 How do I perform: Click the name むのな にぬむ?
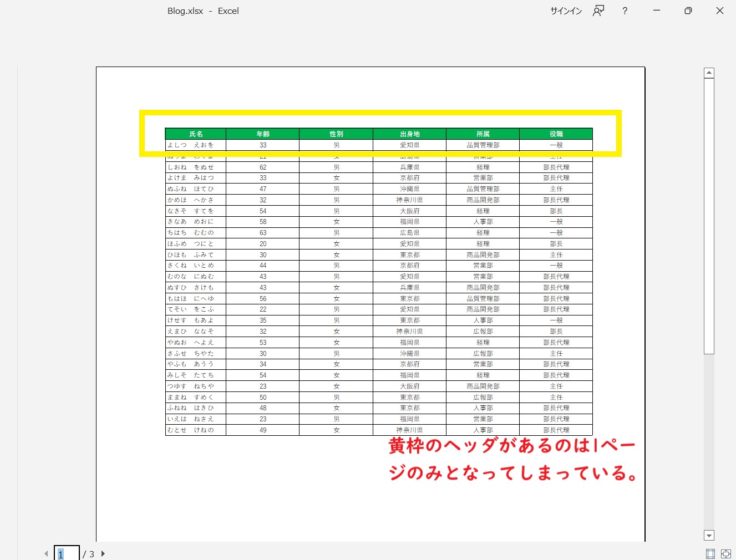pyautogui.click(x=191, y=277)
